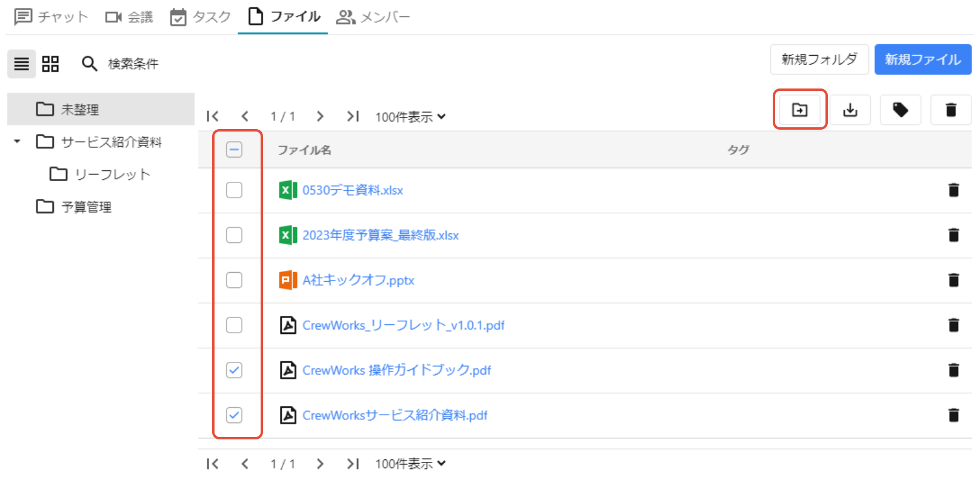The height and width of the screenshot is (480, 980).
Task: Select the リーフレット subfolder
Action: tap(100, 175)
